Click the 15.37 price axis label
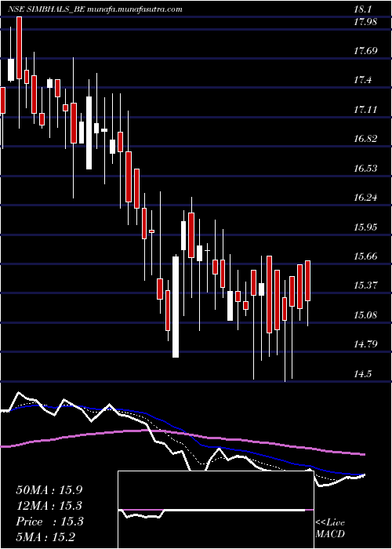The height and width of the screenshot is (549, 392). (365, 285)
